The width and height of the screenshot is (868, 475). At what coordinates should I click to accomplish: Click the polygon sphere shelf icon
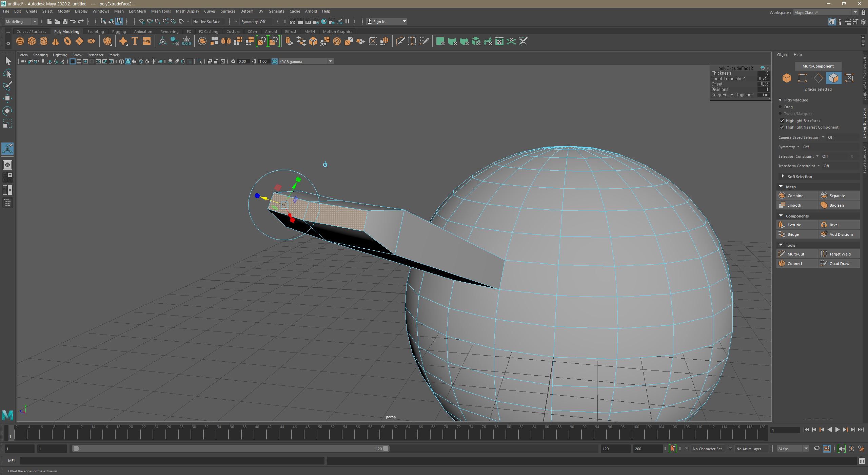click(20, 41)
